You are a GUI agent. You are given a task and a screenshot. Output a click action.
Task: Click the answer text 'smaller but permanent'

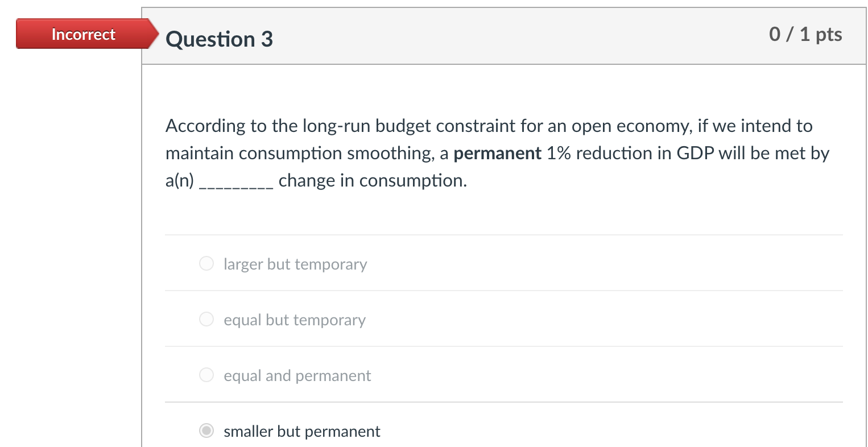tap(301, 431)
